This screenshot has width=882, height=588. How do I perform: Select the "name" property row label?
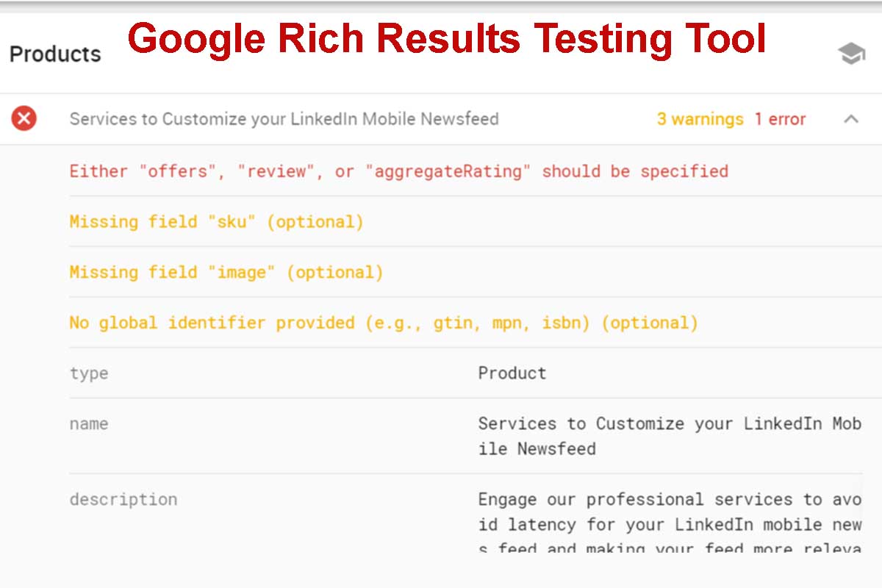tap(89, 424)
